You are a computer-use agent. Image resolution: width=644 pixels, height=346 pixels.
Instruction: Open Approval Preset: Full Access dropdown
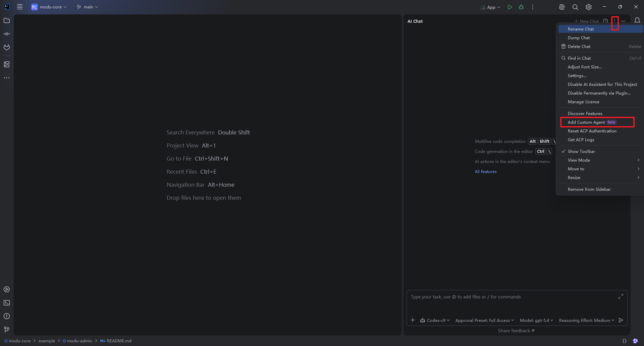[485, 321]
